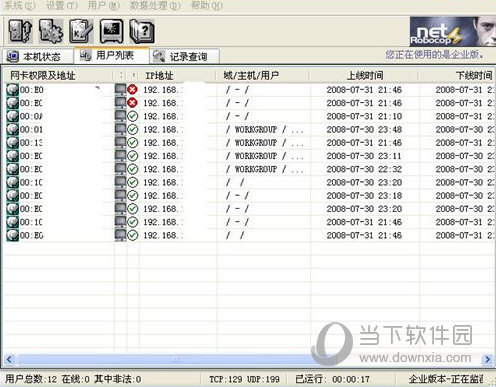Click green checkmark in the 23:11 row
The width and height of the screenshot is (496, 387).
coord(133,156)
